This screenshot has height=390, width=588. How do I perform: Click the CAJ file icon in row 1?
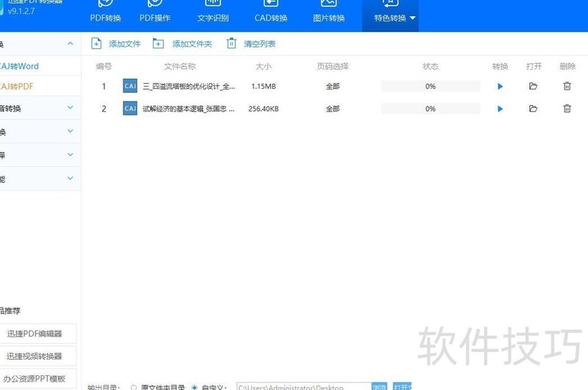coord(130,86)
